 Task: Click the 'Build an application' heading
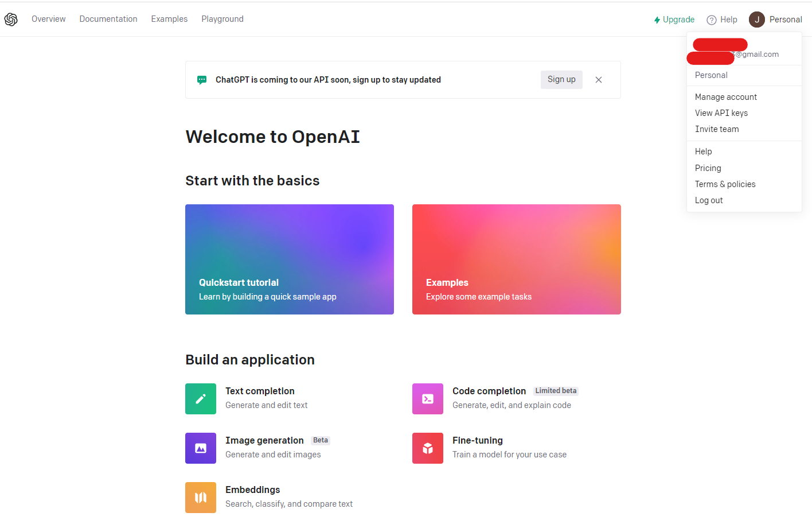coord(250,360)
